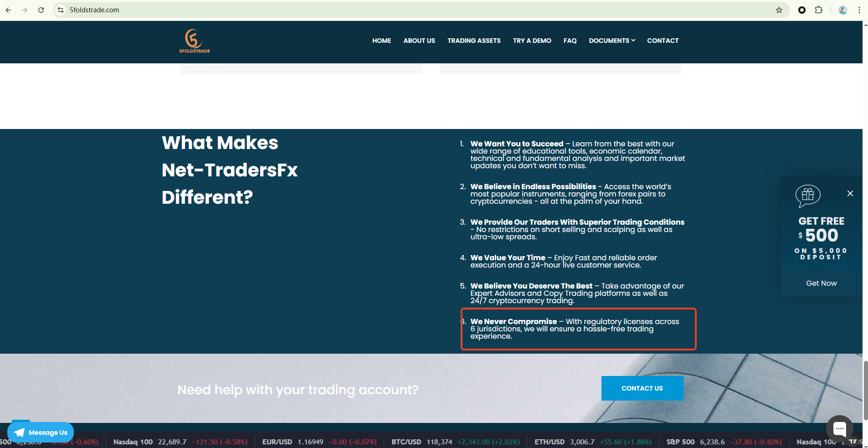This screenshot has height=448, width=868.
Task: Click the page vertical scrollbar thumb
Action: (865, 390)
